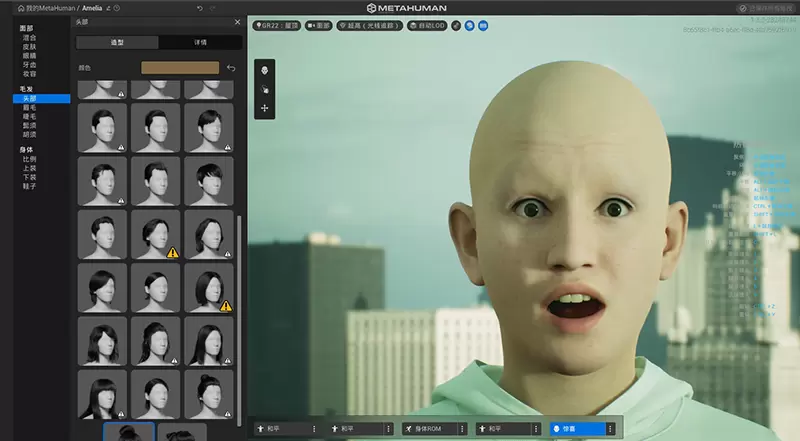800x441 pixels.
Task: Click the undo arrow in the top bar
Action: click(199, 8)
